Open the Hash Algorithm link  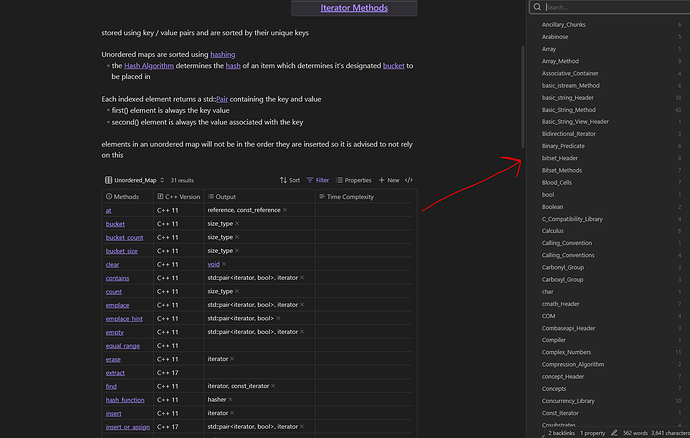tap(149, 66)
